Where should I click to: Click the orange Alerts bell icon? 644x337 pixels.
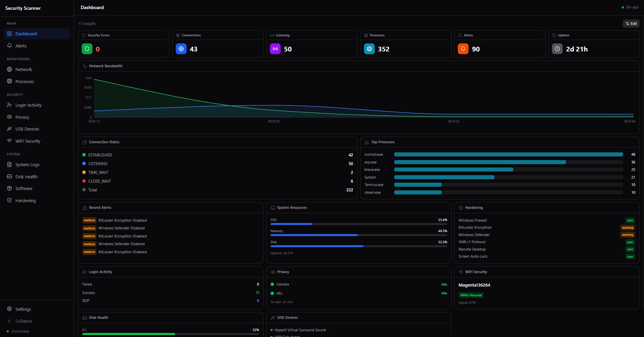click(463, 49)
